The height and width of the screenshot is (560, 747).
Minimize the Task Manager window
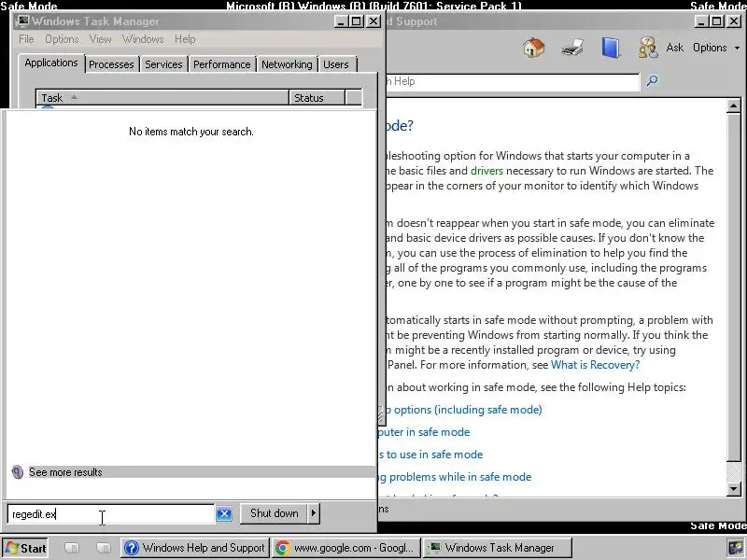(341, 21)
